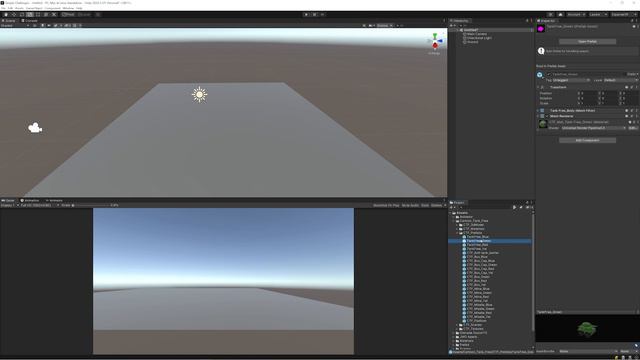The height and width of the screenshot is (360, 640).
Task: Select the Rotate tool in the toolbar
Action: (x=22, y=15)
